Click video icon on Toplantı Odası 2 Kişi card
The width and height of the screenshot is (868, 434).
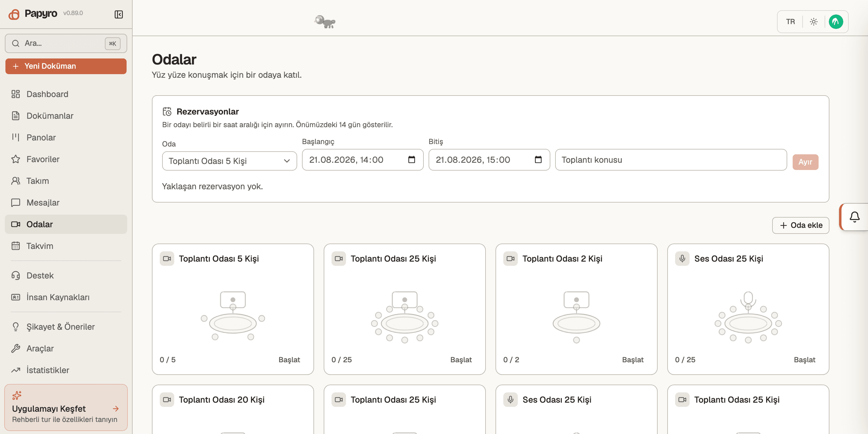[511, 259]
